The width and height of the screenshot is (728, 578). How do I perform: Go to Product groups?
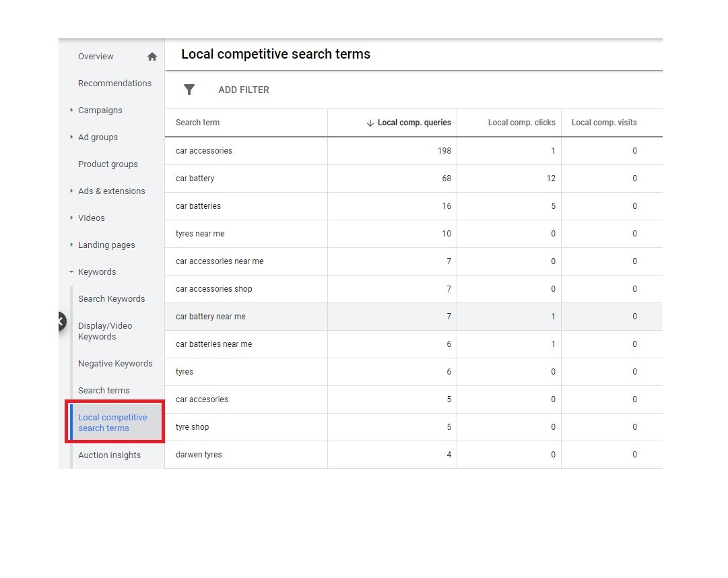108,164
